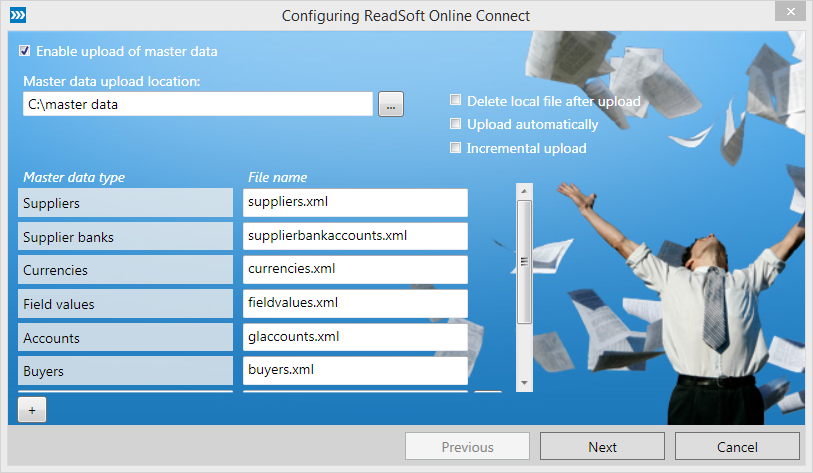Screen dimensions: 813x473
Task: Select the Field values row
Action: coord(125,303)
